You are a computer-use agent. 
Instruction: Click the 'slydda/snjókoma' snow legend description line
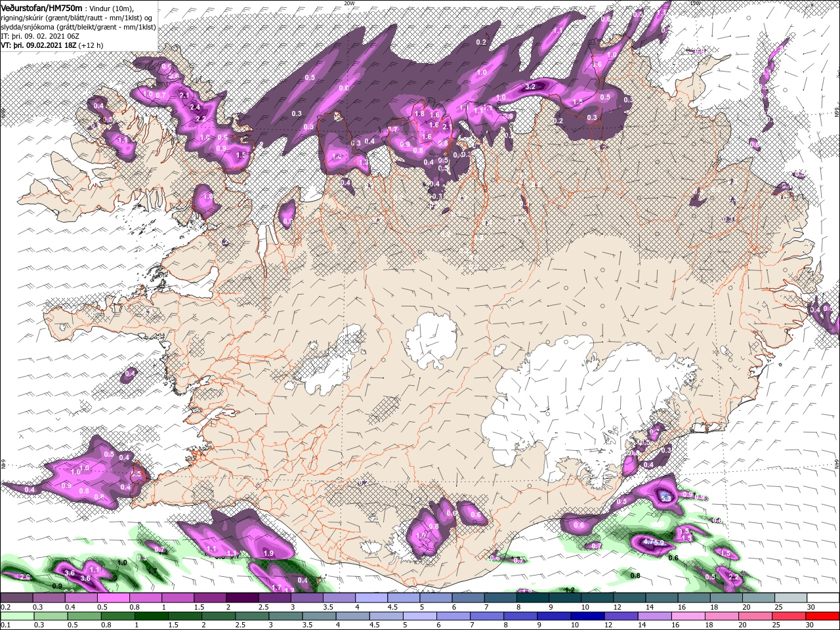pos(77,28)
